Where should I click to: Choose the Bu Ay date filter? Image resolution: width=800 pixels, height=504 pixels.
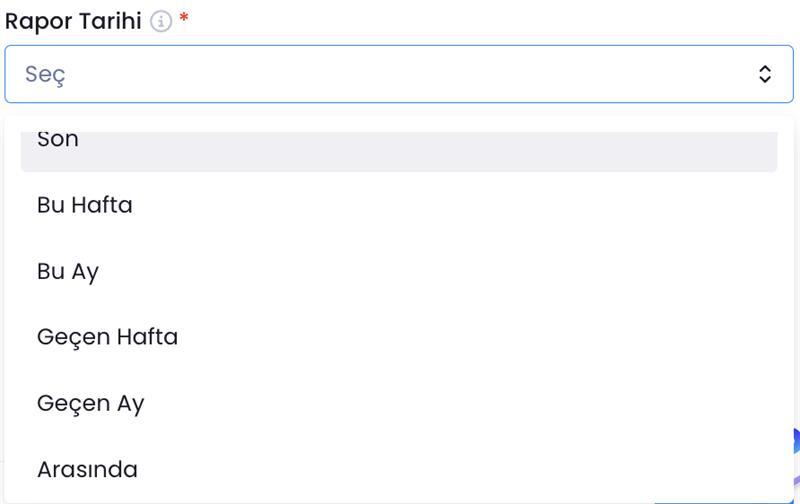(68, 271)
